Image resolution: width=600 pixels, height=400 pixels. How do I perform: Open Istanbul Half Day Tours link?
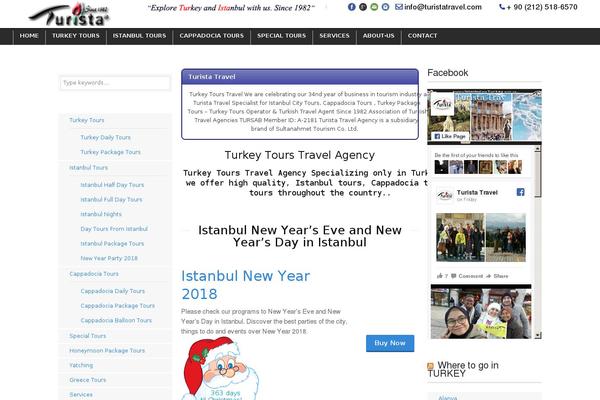click(x=112, y=185)
